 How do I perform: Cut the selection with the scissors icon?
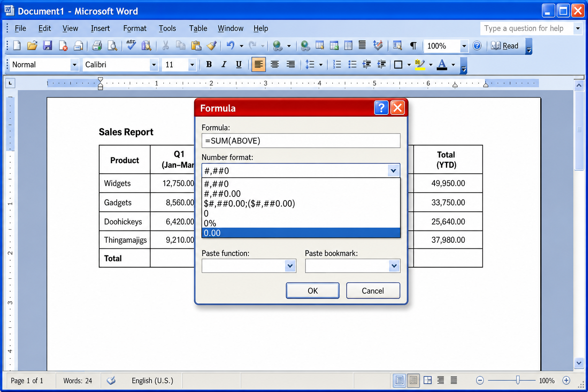point(165,46)
